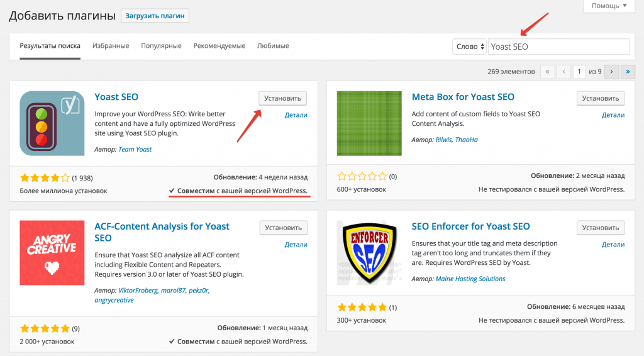Jump to last results page arrow
The image size is (644, 356).
click(x=628, y=72)
